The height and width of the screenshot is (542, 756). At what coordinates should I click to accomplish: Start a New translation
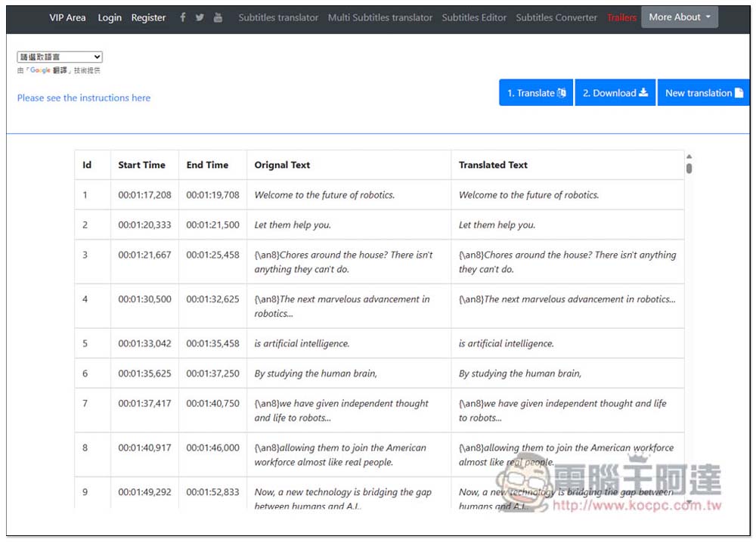point(703,92)
